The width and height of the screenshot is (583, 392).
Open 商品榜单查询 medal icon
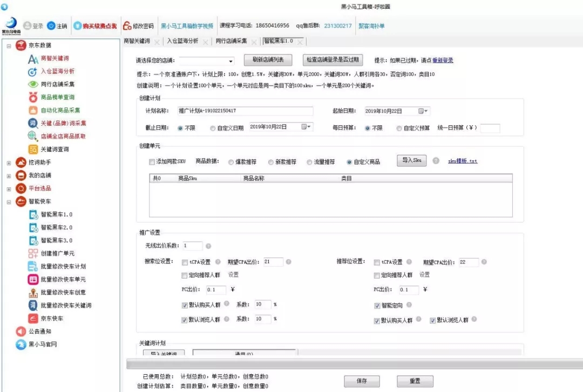[x=33, y=97]
